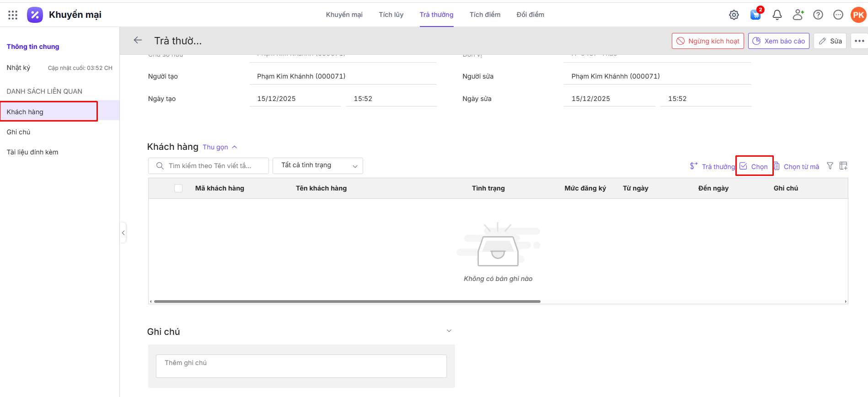Image resolution: width=868 pixels, height=397 pixels.
Task: Select Tài liệu đính kèm in sidebar
Action: (32, 152)
